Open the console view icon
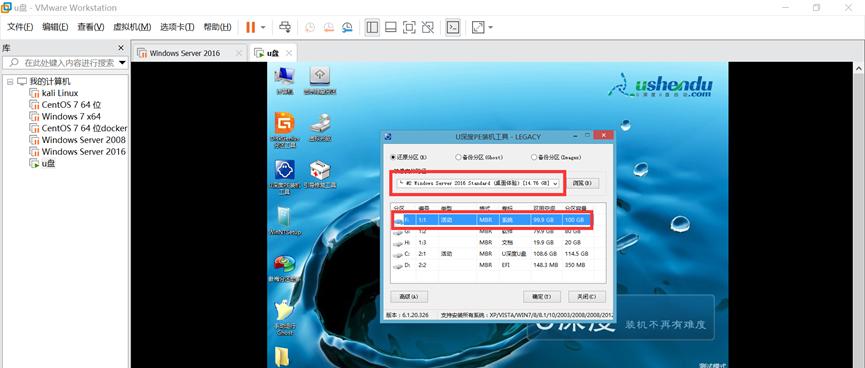This screenshot has height=368, width=865. click(453, 27)
